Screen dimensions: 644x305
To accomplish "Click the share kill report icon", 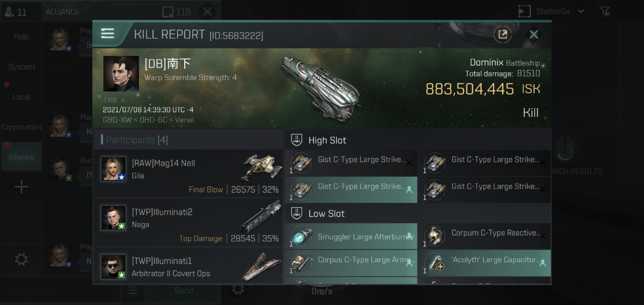I will (x=502, y=34).
